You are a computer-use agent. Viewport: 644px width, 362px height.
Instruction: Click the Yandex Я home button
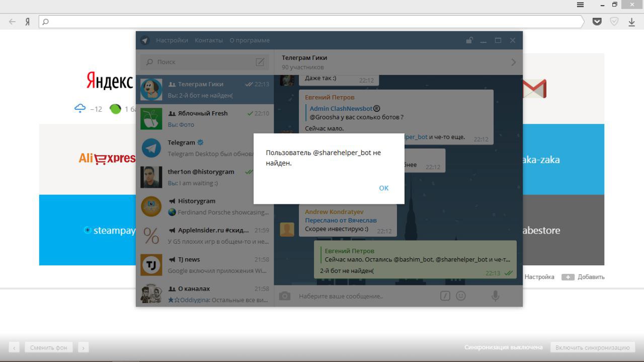28,22
